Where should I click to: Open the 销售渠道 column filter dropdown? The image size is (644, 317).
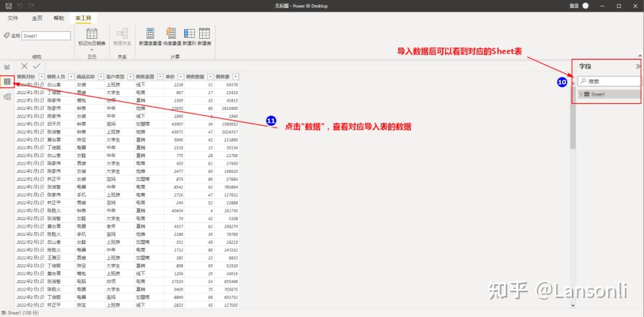pyautogui.click(x=160, y=77)
